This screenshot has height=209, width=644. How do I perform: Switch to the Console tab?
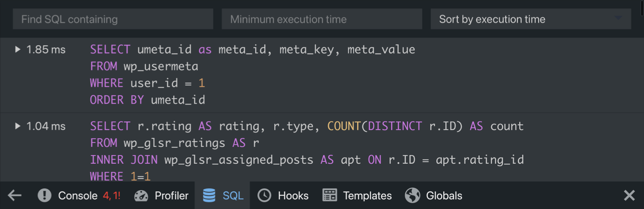click(78, 195)
